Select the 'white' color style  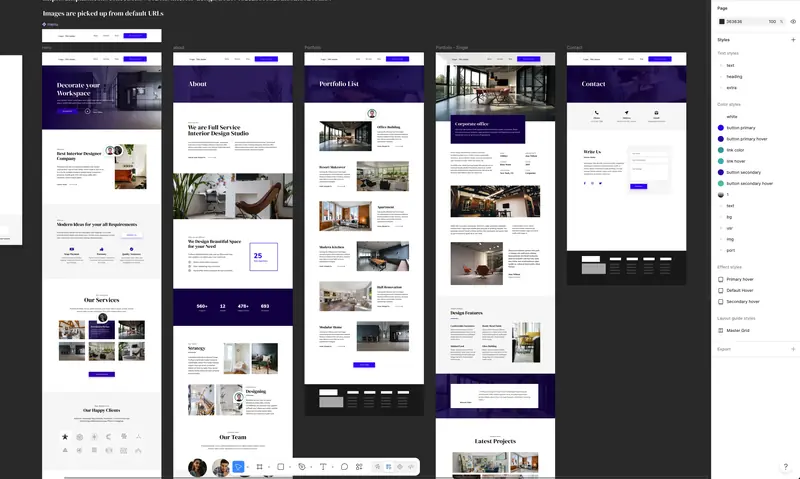click(732, 116)
